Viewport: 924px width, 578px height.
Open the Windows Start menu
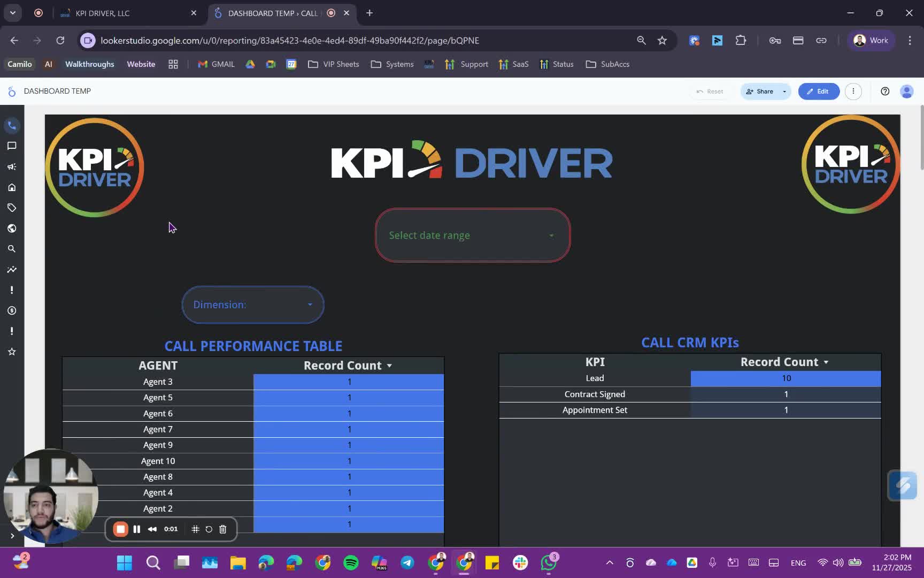(x=125, y=563)
